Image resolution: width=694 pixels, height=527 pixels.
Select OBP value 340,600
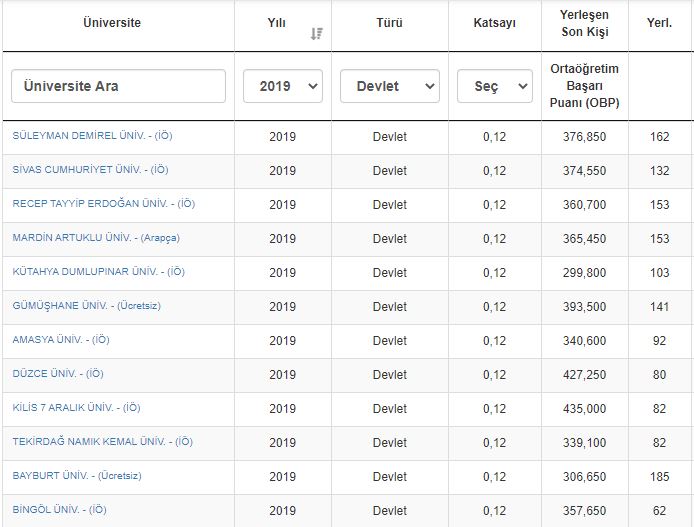(x=584, y=341)
